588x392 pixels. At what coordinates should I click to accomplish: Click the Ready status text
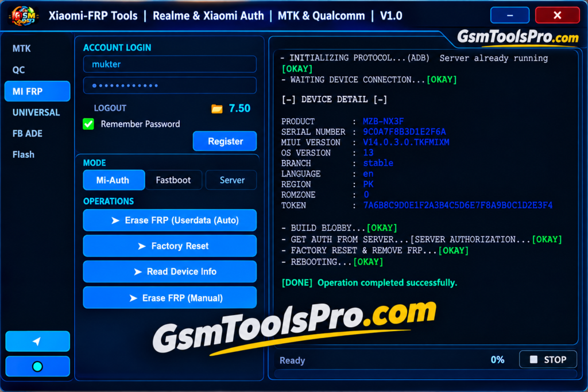click(x=292, y=360)
